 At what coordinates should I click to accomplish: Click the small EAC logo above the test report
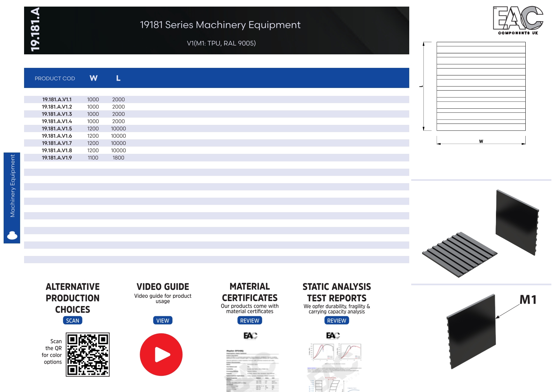tap(333, 335)
